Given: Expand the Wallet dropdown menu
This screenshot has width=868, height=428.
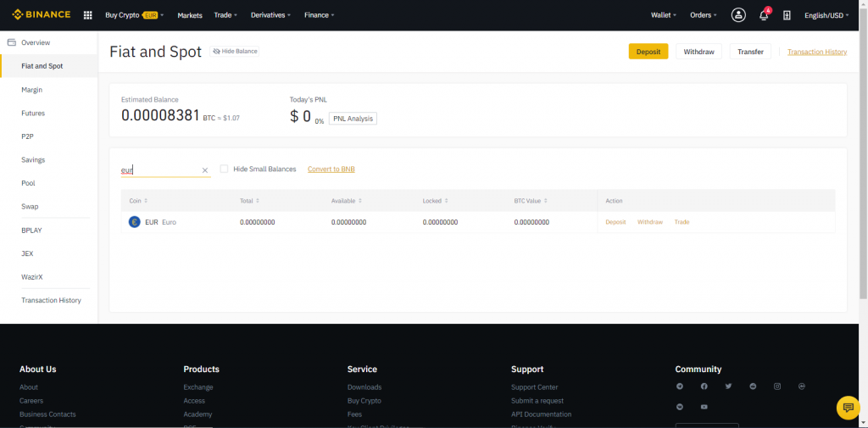Looking at the screenshot, I should [x=664, y=15].
